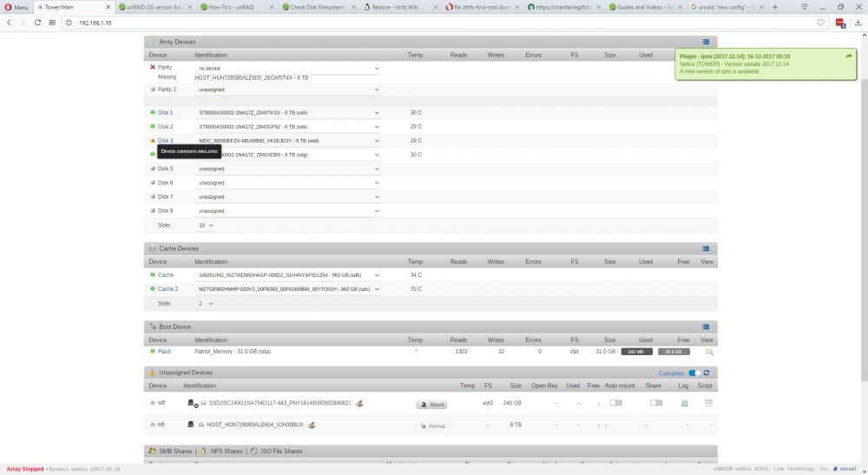
Task: Click the green status dot beside Disk 1
Action: click(x=153, y=112)
